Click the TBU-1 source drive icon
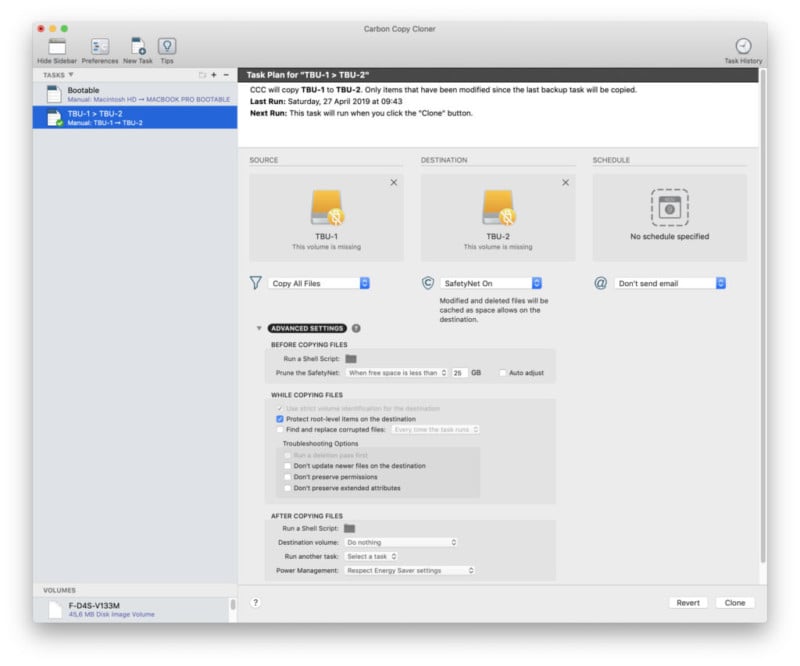The height and width of the screenshot is (666, 800). [x=327, y=208]
